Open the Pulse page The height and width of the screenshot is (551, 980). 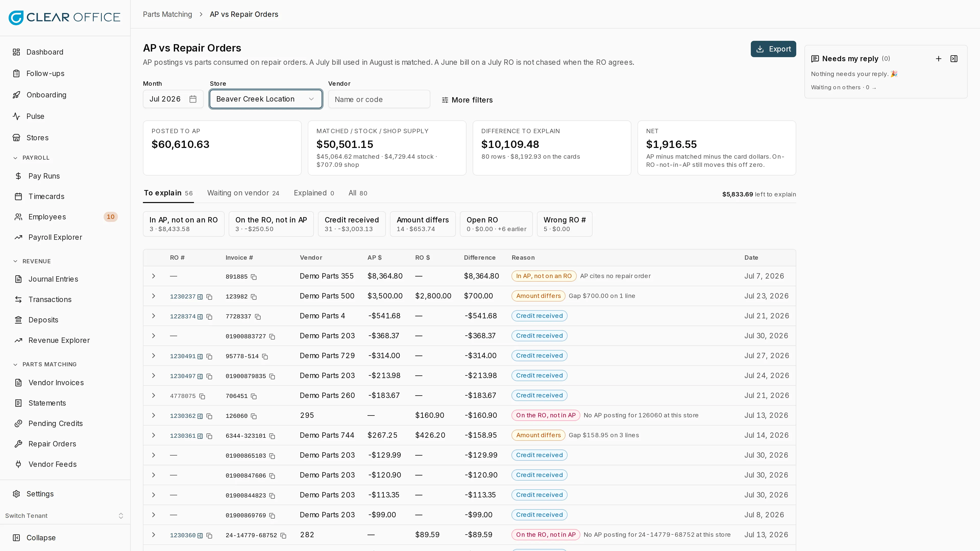pyautogui.click(x=65, y=116)
